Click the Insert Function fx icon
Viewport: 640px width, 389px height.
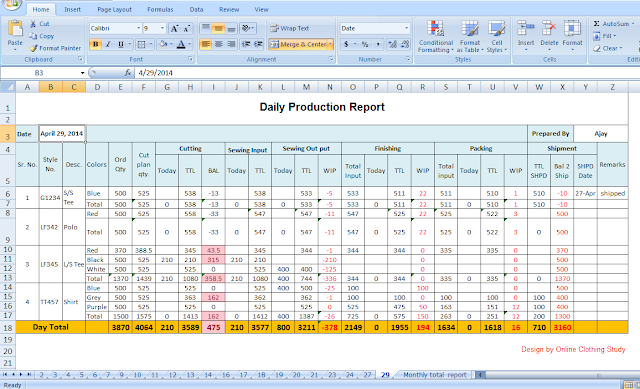pos(128,73)
